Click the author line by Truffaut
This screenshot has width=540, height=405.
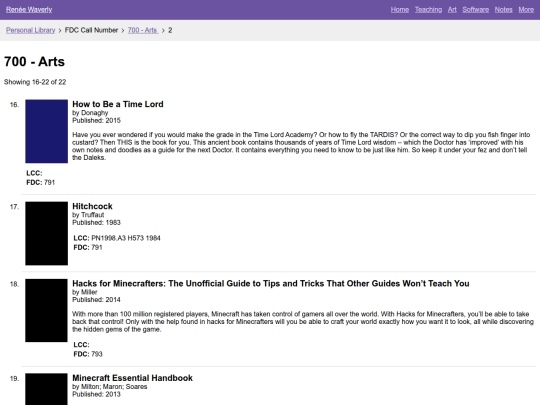pyautogui.click(x=88, y=215)
